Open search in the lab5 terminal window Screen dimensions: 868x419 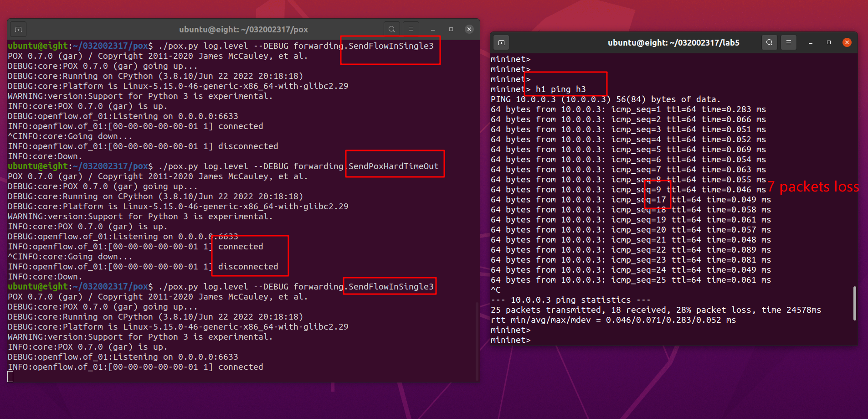(769, 42)
